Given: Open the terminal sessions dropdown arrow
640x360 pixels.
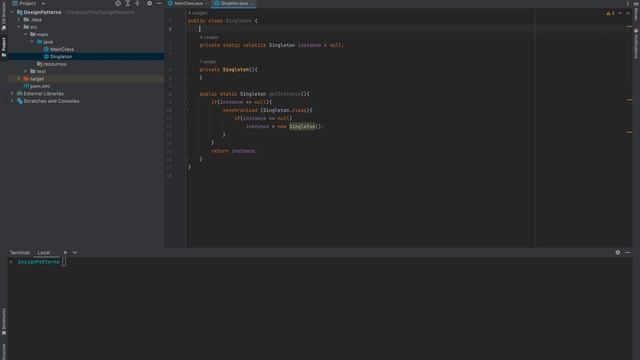Looking at the screenshot, I should tap(75, 253).
